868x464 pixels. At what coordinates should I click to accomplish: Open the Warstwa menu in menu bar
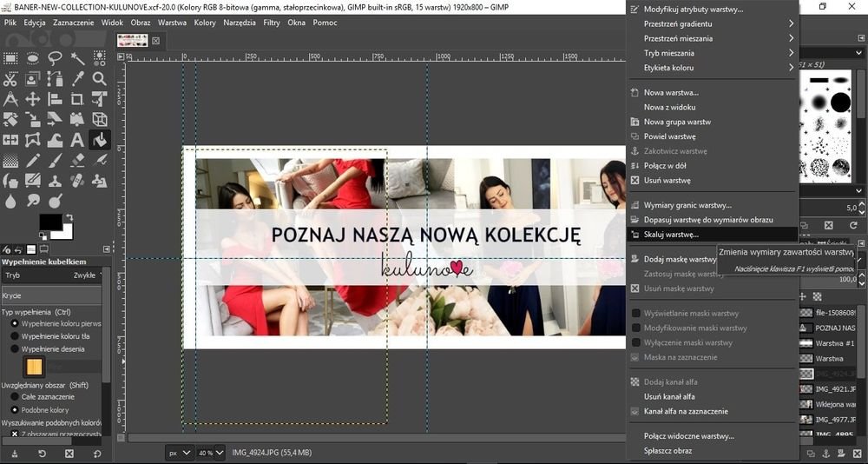pyautogui.click(x=172, y=23)
